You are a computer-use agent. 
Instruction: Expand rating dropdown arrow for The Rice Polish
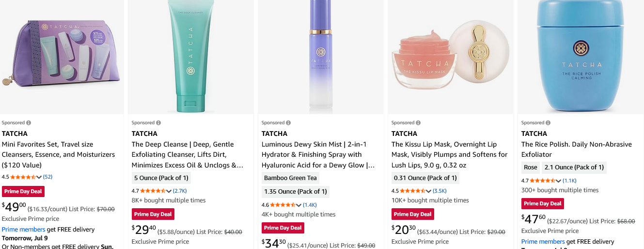click(x=559, y=181)
